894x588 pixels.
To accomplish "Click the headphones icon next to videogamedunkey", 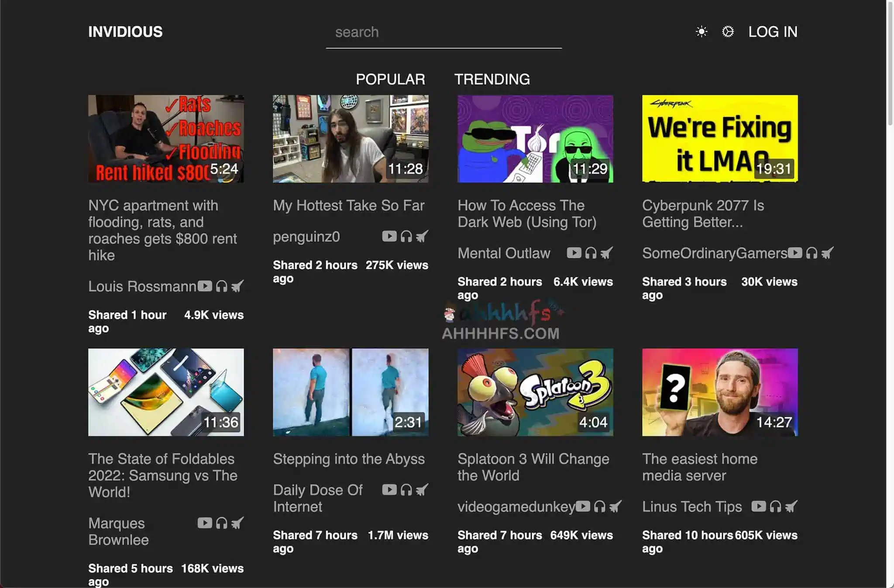I will coord(600,506).
